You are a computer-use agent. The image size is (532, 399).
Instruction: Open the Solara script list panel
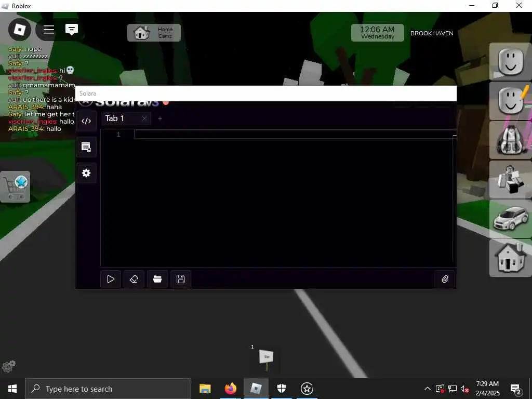tap(86, 147)
